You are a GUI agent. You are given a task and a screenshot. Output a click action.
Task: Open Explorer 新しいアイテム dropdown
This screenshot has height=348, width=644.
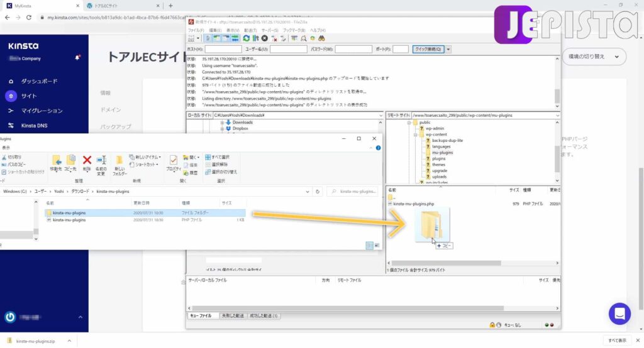pos(145,157)
